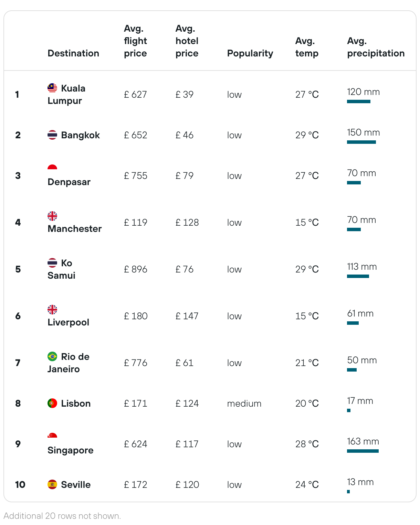This screenshot has height=525, width=420.
Task: Click the Additional 20 rows not shown note
Action: tap(62, 516)
